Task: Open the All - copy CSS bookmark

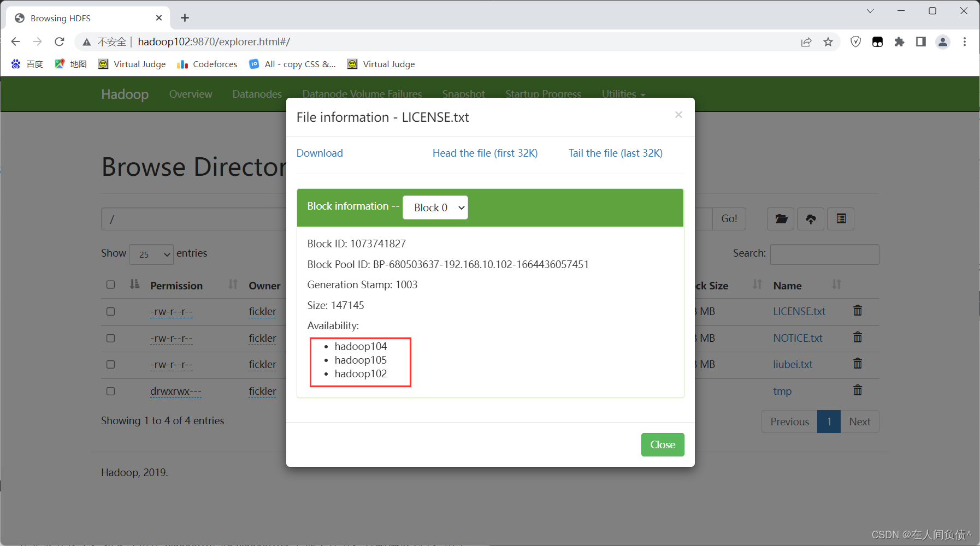Action: click(x=292, y=64)
